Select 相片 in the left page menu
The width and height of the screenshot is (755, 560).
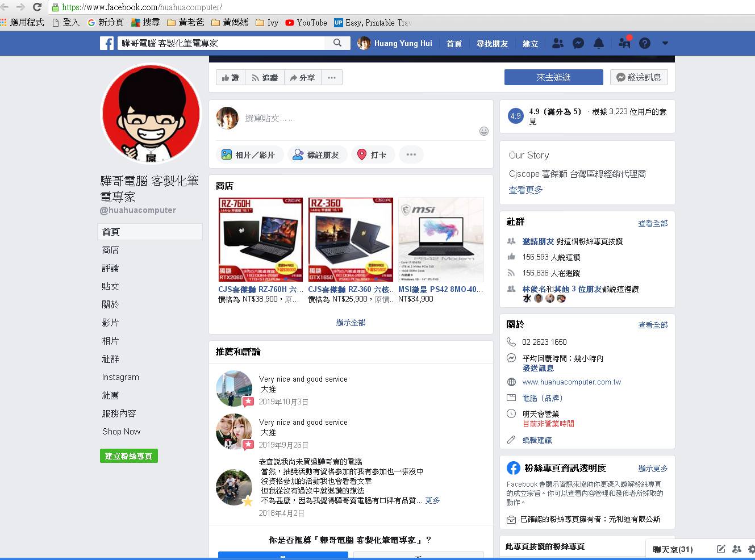110,341
